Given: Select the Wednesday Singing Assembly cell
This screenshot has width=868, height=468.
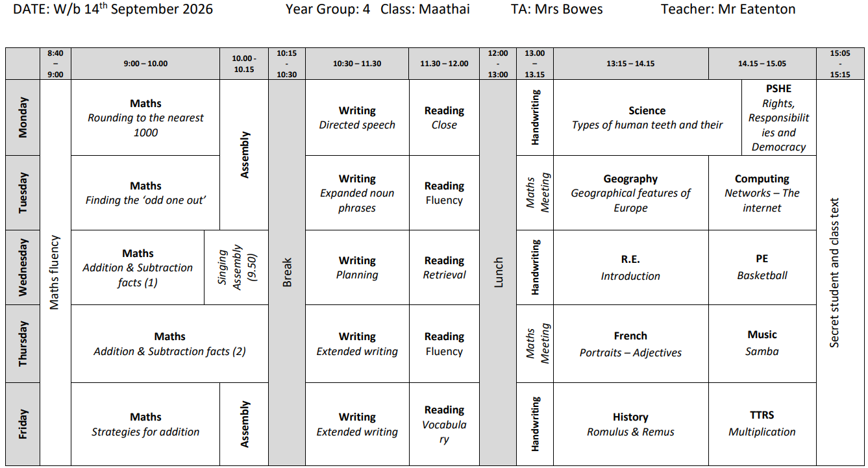Looking at the screenshot, I should [x=236, y=267].
